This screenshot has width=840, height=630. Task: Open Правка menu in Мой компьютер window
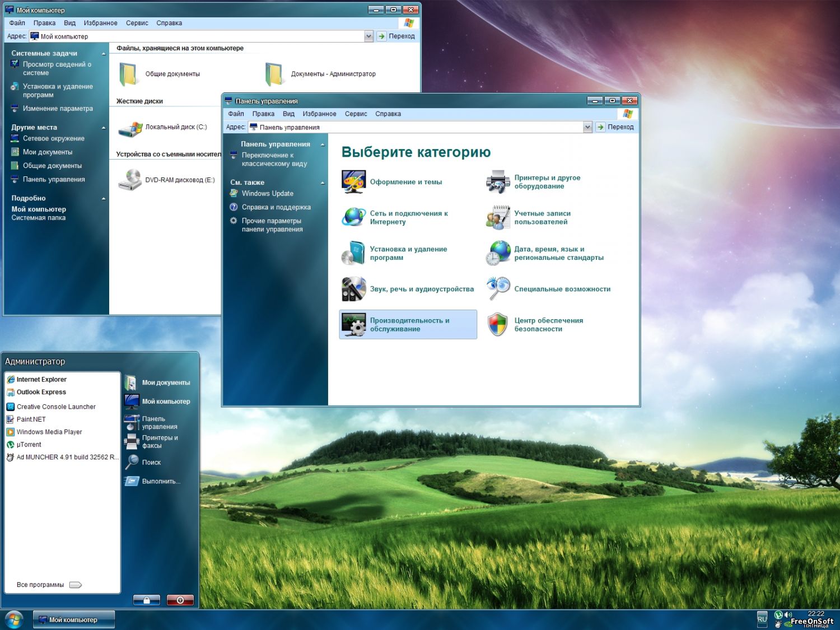(x=44, y=23)
